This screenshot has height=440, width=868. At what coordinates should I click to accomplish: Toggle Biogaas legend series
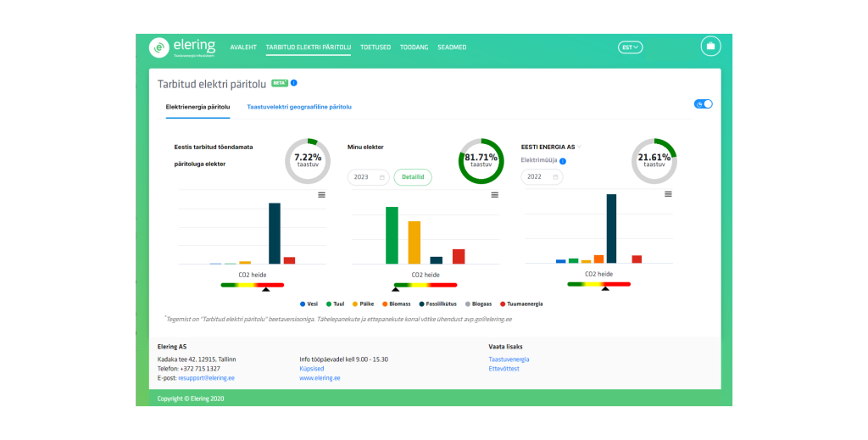click(478, 304)
